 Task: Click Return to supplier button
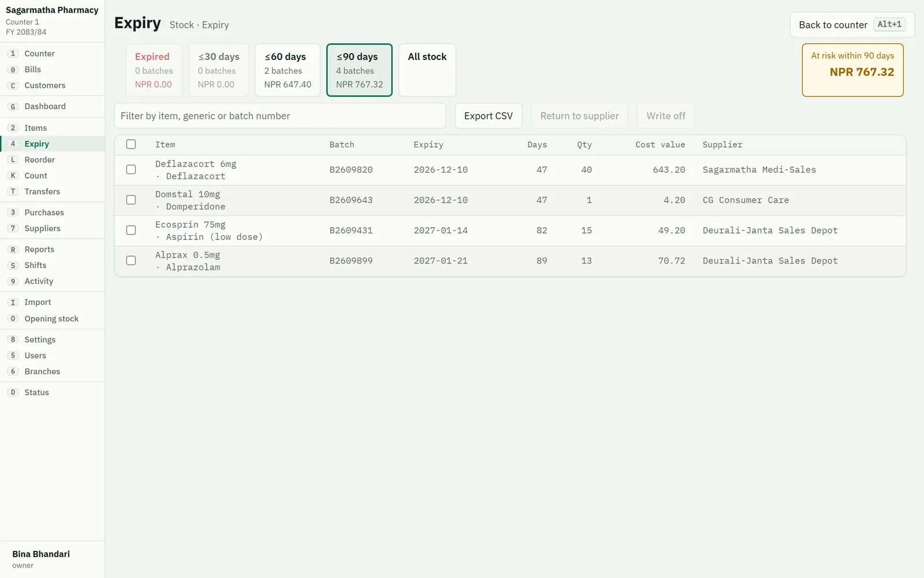click(579, 116)
